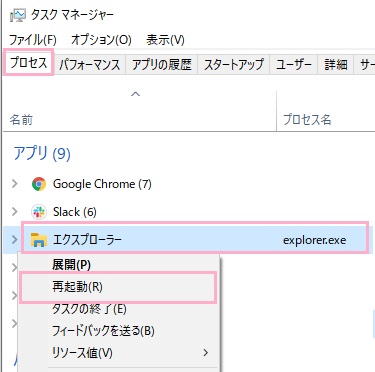Screen dimensions: 375x372
Task: Expand the Slack (6) process group
Action: click(14, 211)
